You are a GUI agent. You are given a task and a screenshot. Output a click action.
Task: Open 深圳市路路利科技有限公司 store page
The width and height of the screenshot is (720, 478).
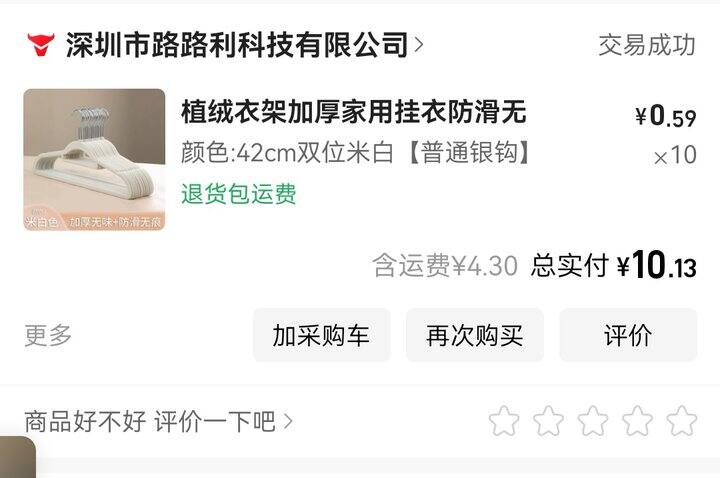(237, 45)
